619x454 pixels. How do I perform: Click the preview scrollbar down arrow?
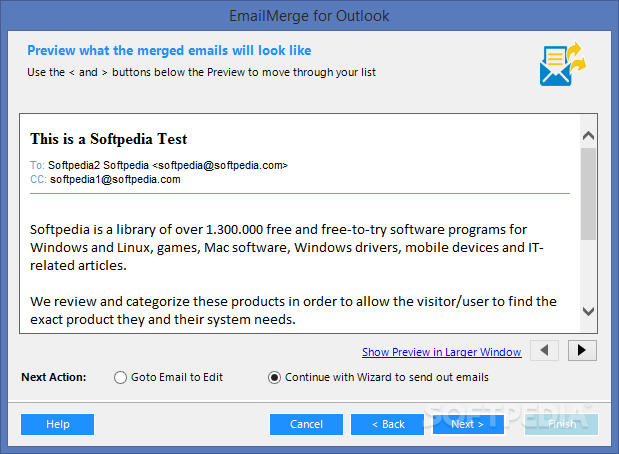[x=588, y=311]
